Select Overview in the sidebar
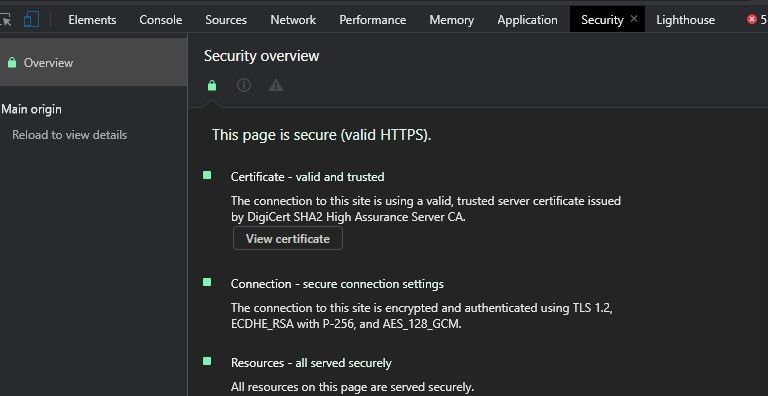768x396 pixels. [x=93, y=63]
